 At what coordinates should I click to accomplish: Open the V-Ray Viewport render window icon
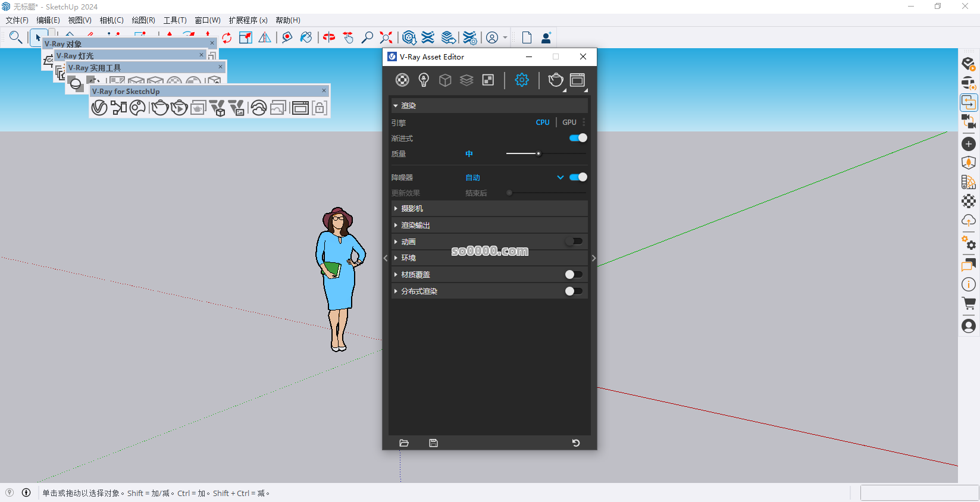[198, 108]
